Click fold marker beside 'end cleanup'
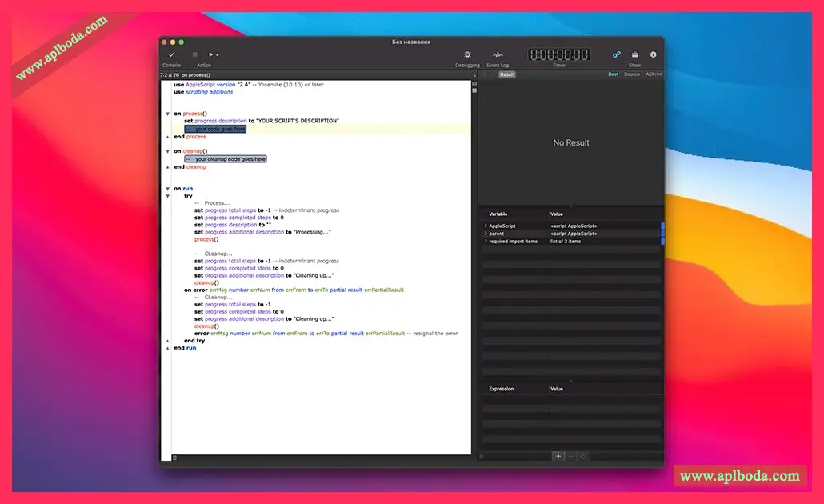The width and height of the screenshot is (824, 504). point(168,167)
